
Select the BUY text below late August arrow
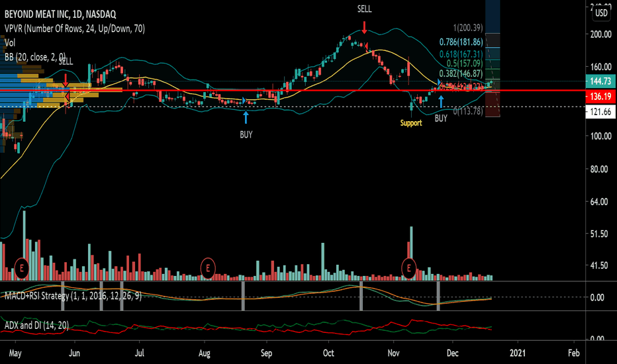(x=246, y=134)
